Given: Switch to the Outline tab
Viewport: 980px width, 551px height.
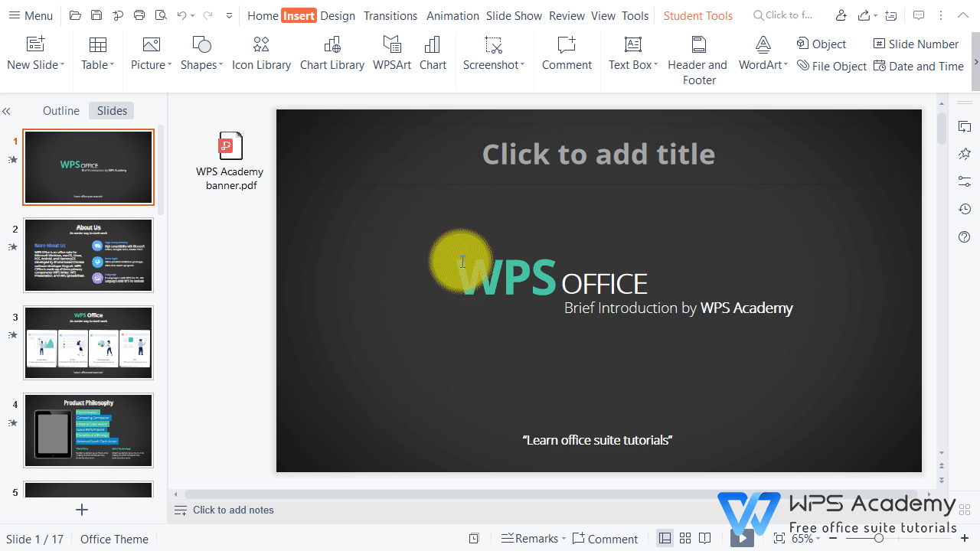Looking at the screenshot, I should click(x=60, y=110).
